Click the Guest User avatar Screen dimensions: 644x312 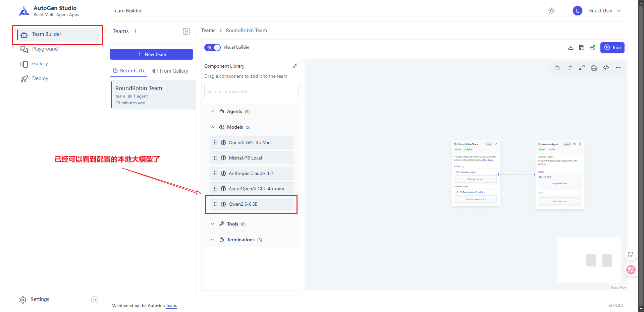click(x=578, y=11)
